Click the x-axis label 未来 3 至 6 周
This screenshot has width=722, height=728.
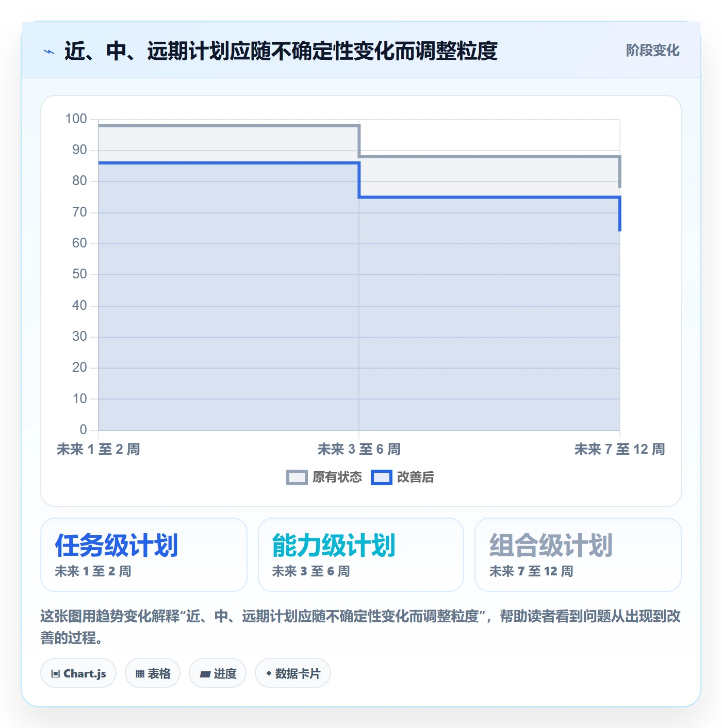click(359, 449)
